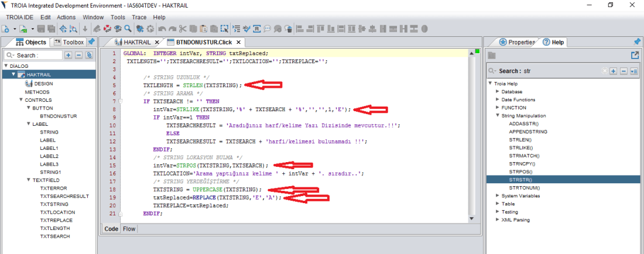
Task: Open the Help panel in external window
Action: [x=635, y=55]
